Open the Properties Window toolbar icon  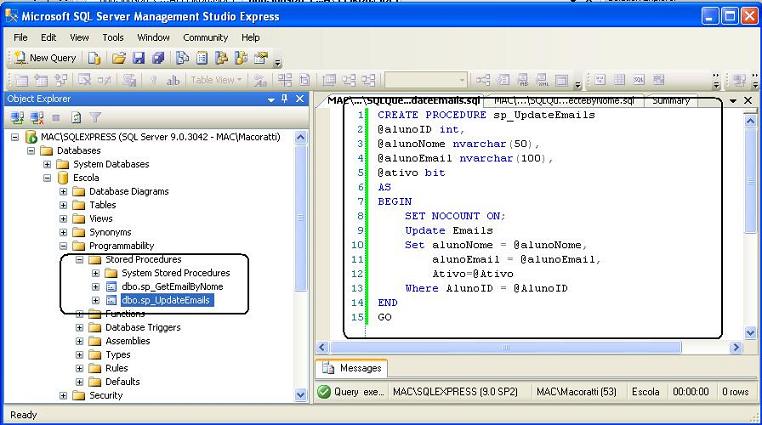click(x=261, y=58)
